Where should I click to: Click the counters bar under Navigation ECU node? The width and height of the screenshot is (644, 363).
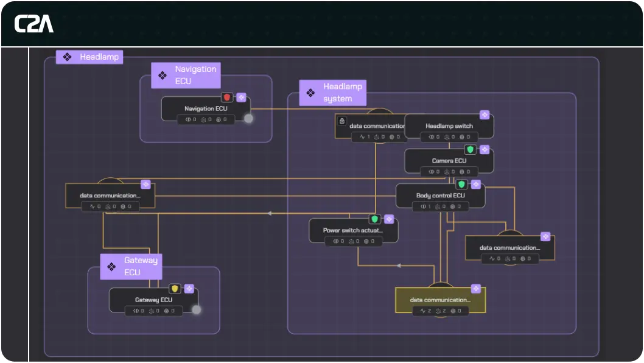tap(206, 119)
